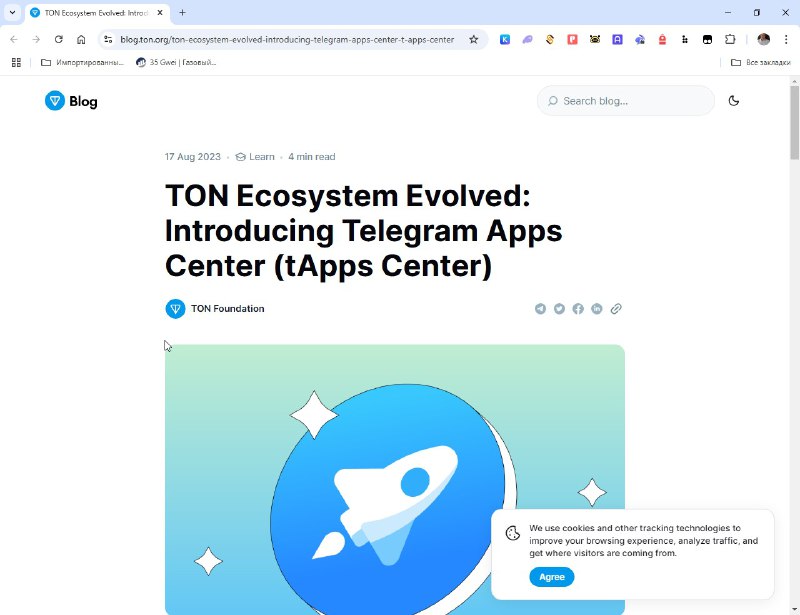
Task: Copy the article link with the chain icon
Action: coord(616,309)
